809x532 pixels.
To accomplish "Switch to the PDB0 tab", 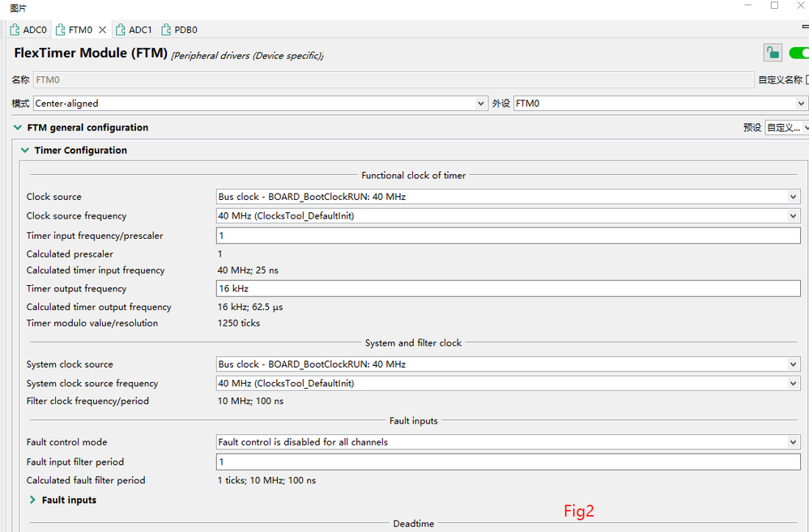I will click(x=185, y=30).
